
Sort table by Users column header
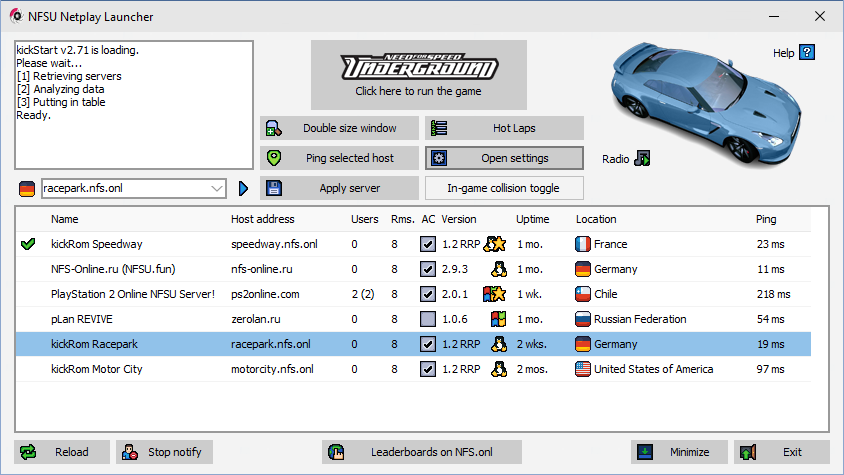point(364,219)
